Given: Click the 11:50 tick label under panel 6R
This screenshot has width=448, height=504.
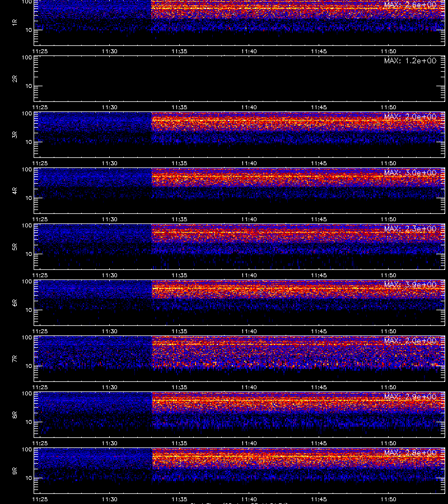Looking at the screenshot, I should point(389,332).
